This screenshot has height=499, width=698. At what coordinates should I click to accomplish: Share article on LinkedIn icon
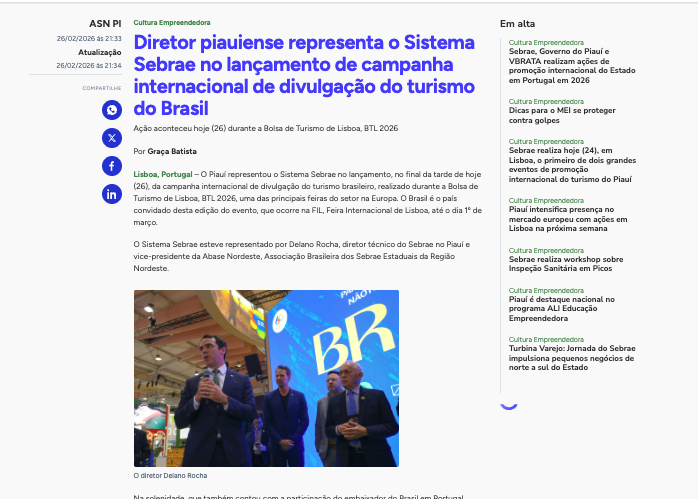coord(112,194)
